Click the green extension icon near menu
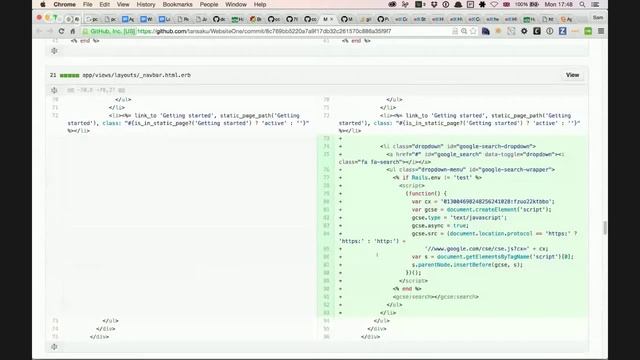 point(588,31)
